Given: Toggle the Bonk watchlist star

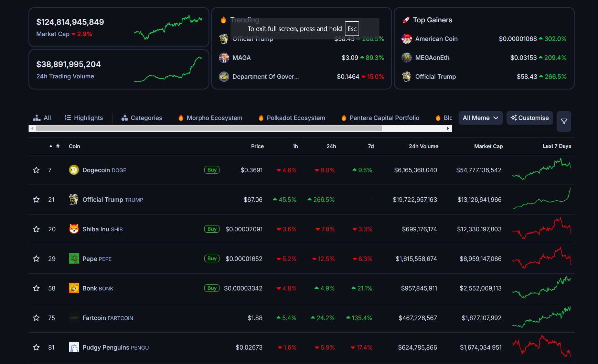Looking at the screenshot, I should 36,288.
